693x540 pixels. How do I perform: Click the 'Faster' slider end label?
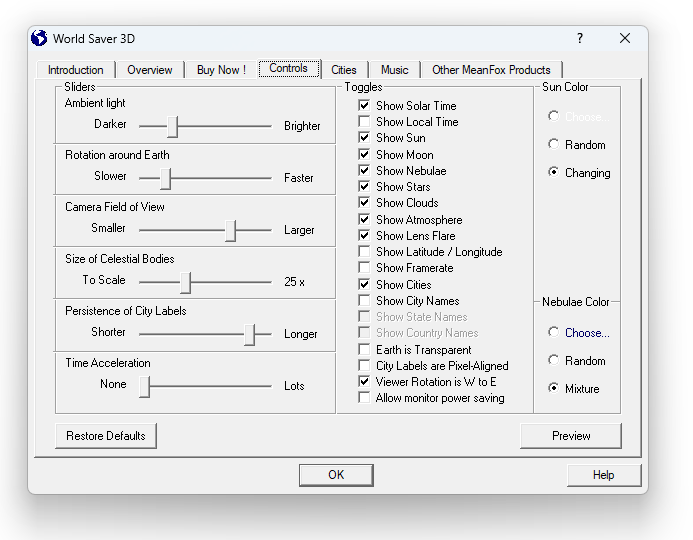(299, 178)
